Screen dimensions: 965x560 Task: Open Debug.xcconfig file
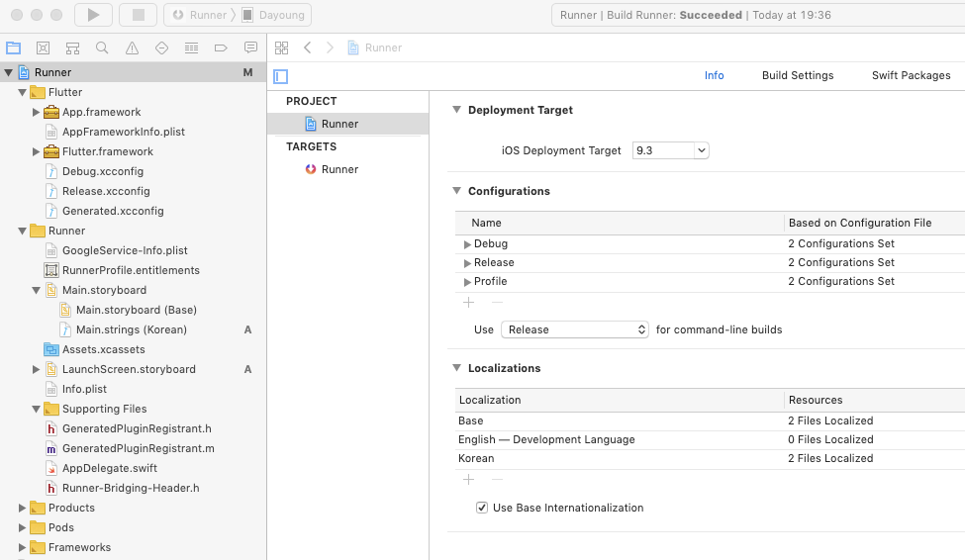click(x=103, y=171)
